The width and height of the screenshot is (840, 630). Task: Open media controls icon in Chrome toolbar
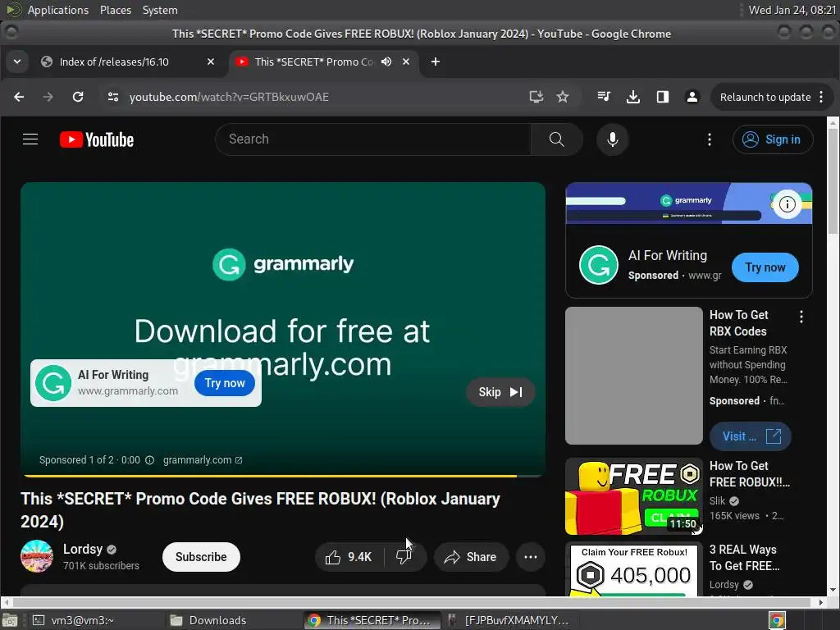604,97
